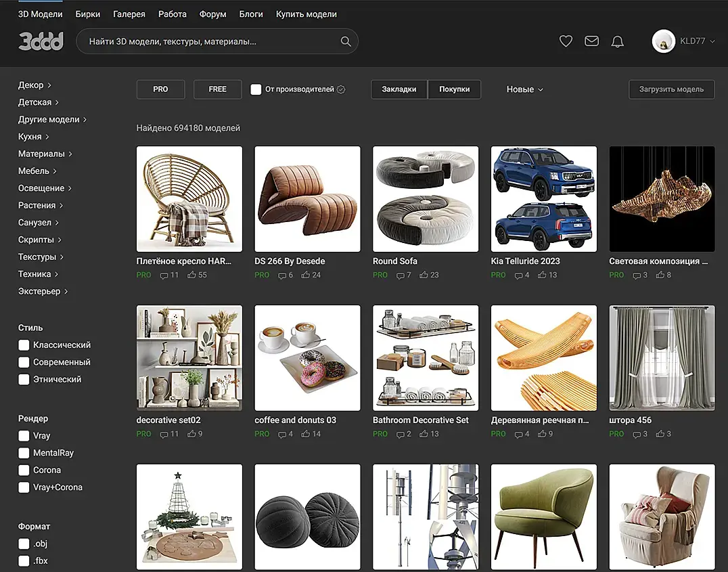Filter by the PRO button
Screen dimensions: 728x572
point(160,89)
